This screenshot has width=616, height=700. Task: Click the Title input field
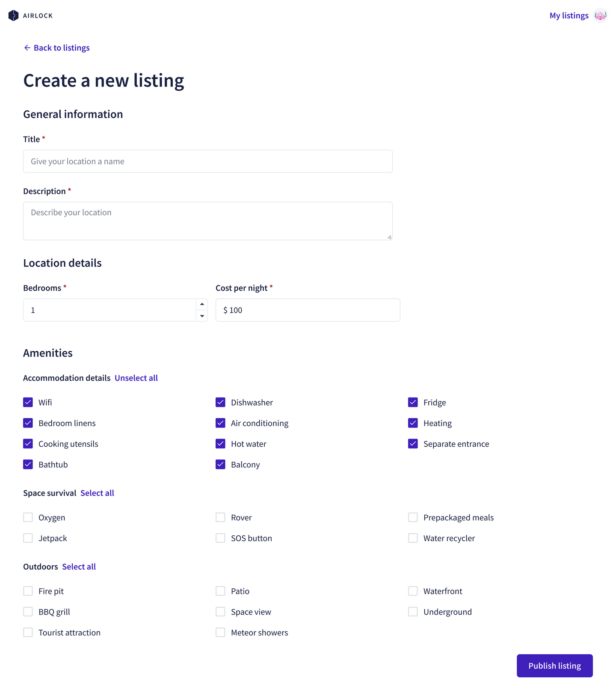[207, 161]
